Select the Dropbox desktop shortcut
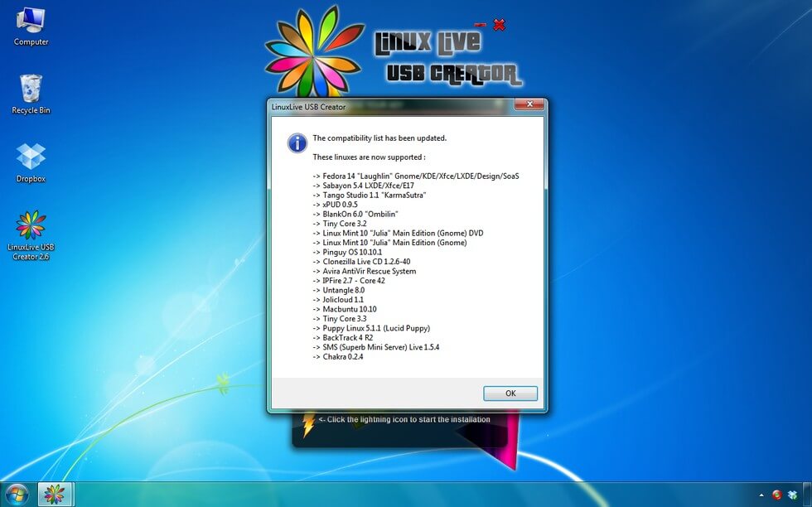This screenshot has height=507, width=812. tap(31, 162)
